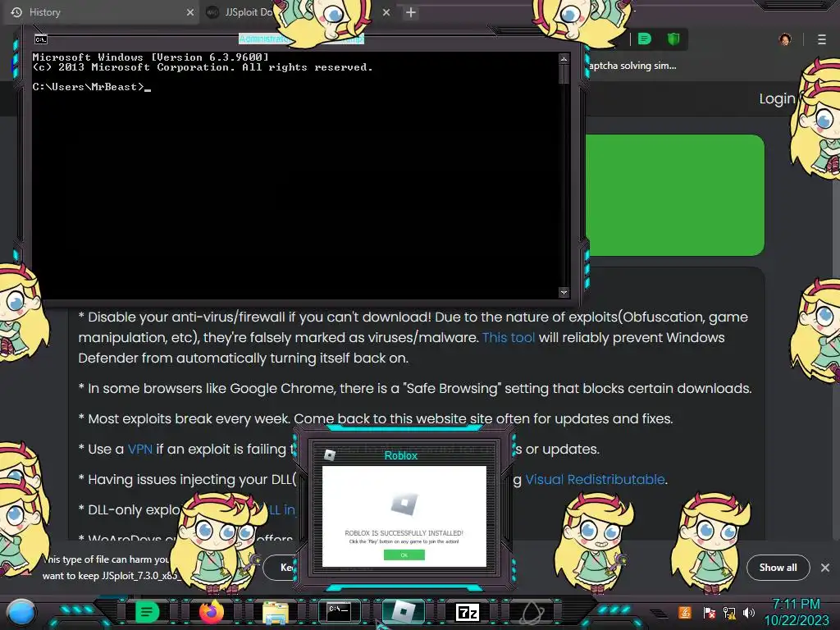Viewport: 840px width, 630px height.
Task: Click the Roblox dialog title text
Action: [400, 455]
